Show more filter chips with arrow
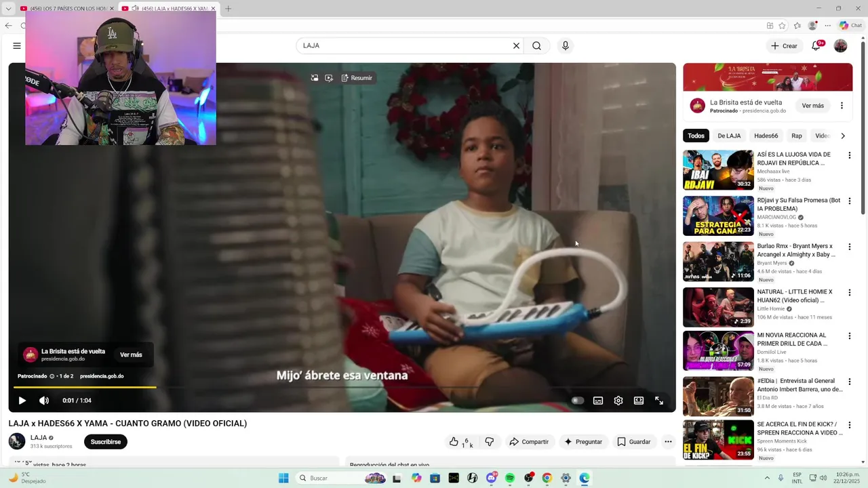This screenshot has height=488, width=868. 843,136
